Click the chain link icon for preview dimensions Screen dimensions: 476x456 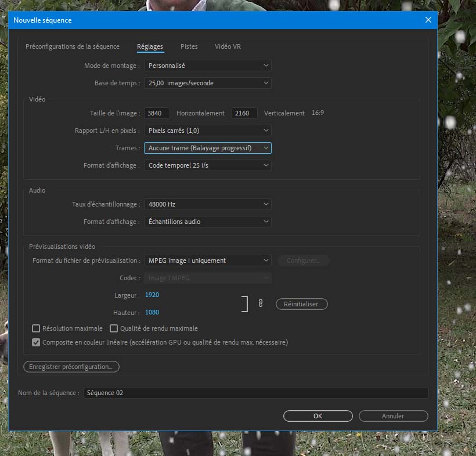click(x=260, y=303)
